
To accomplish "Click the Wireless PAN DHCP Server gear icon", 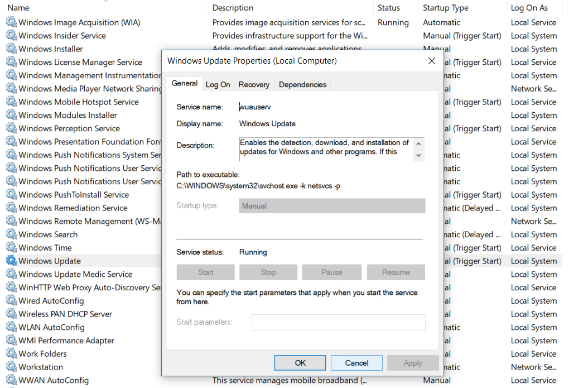I will [12, 314].
